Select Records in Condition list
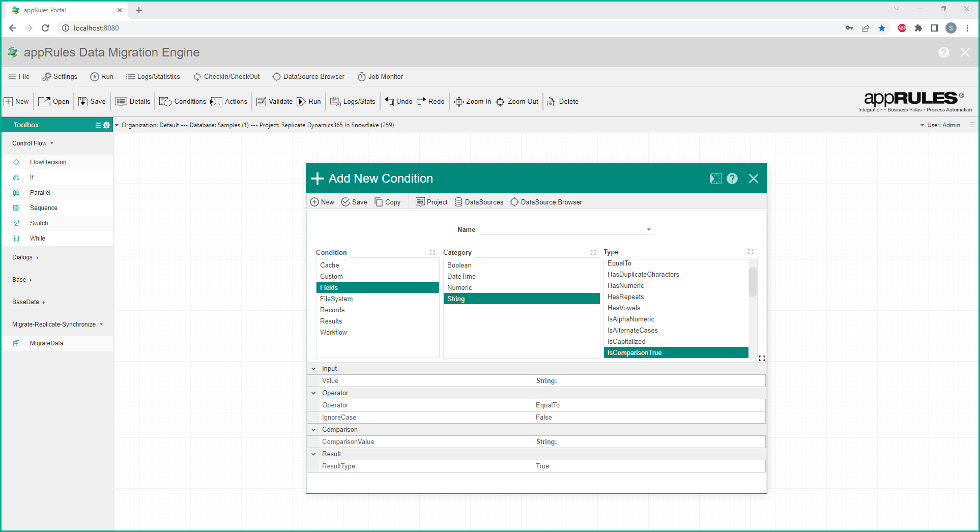Viewport: 980px width, 532px height. click(378, 310)
